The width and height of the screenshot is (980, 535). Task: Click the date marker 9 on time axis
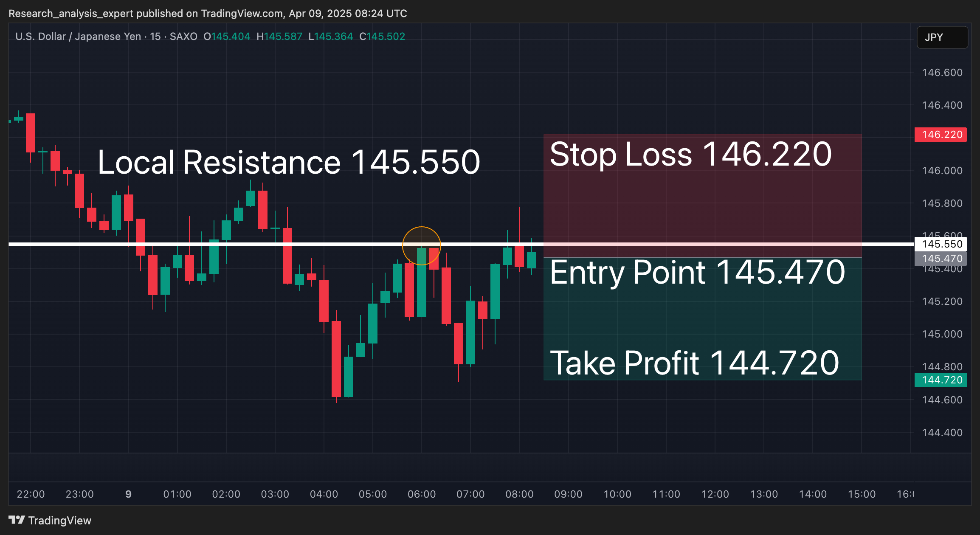coord(128,494)
